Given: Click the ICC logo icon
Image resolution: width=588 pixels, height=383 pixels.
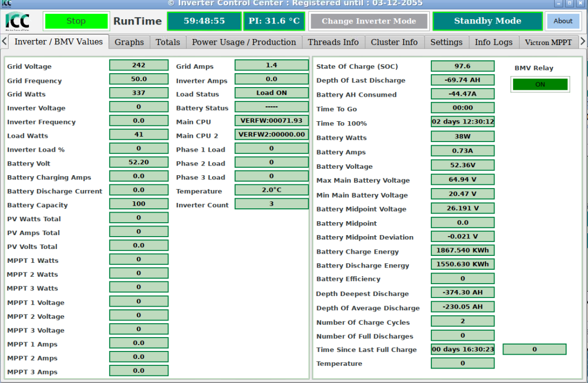Looking at the screenshot, I should (18, 21).
